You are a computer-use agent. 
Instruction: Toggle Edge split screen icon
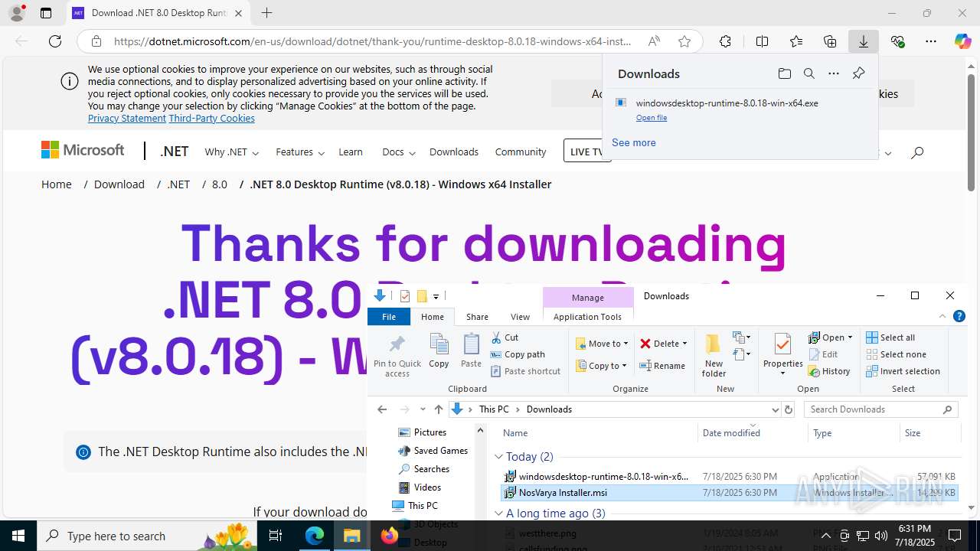762,41
